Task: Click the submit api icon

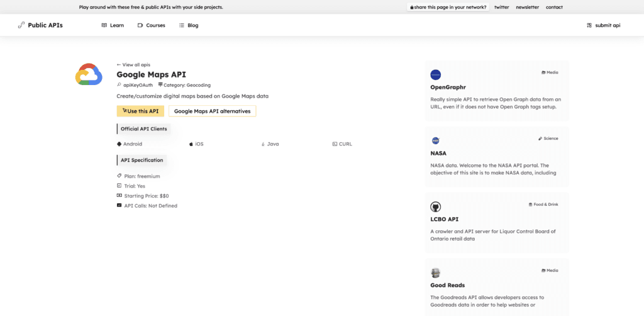Action: coord(589,25)
